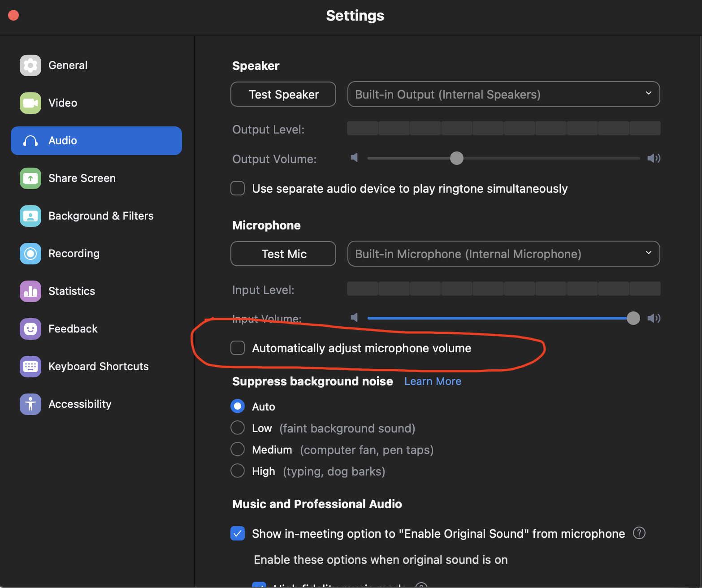Adjust the Output Volume slider

coord(456,158)
